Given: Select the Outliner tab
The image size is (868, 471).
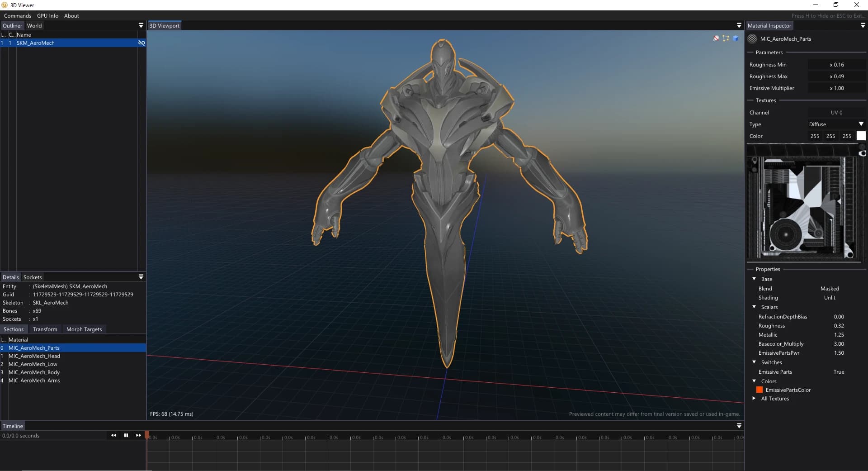Looking at the screenshot, I should point(12,26).
